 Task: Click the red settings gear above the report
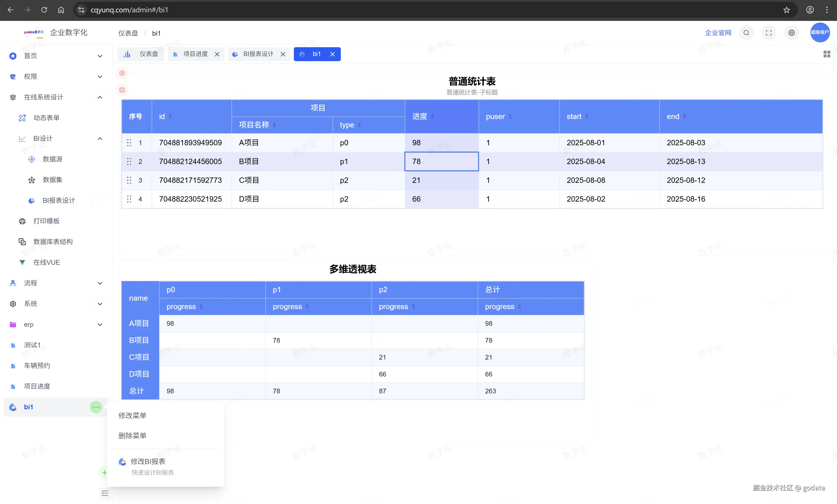122,73
